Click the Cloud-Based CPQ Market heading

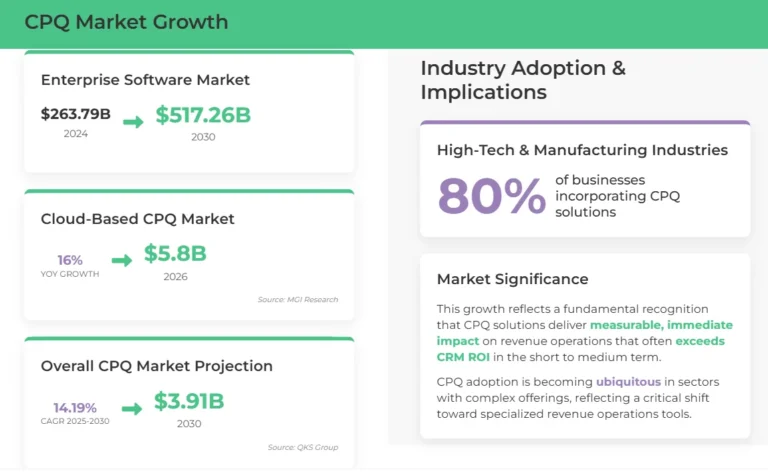(x=138, y=219)
